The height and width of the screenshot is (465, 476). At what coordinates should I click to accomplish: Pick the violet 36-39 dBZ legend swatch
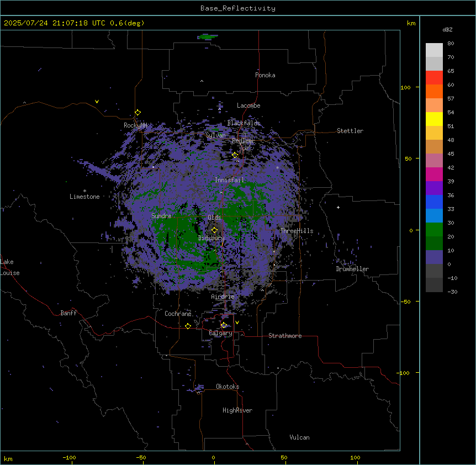pos(434,188)
